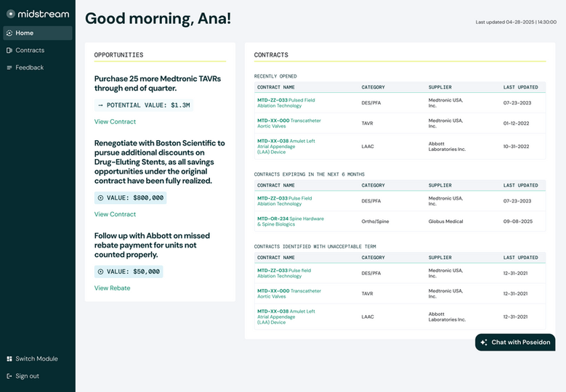Click the Sign out icon
This screenshot has width=566, height=392.
(x=9, y=376)
